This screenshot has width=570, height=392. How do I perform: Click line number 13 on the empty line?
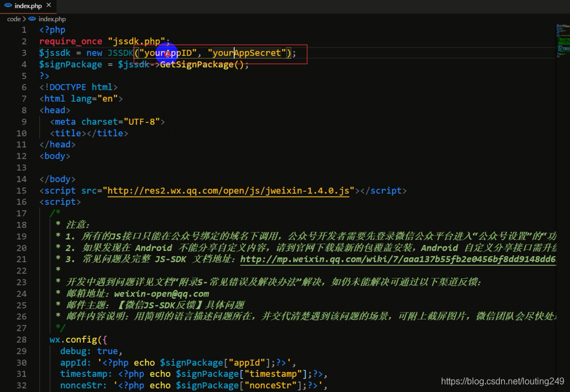21,168
